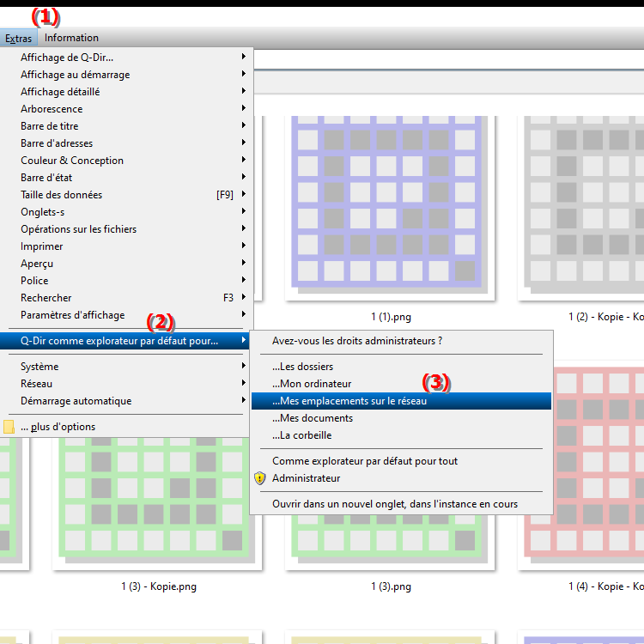Image resolution: width=644 pixels, height=644 pixels.
Task: Open Opérations sur les fichiers submenu
Action: tap(125, 229)
